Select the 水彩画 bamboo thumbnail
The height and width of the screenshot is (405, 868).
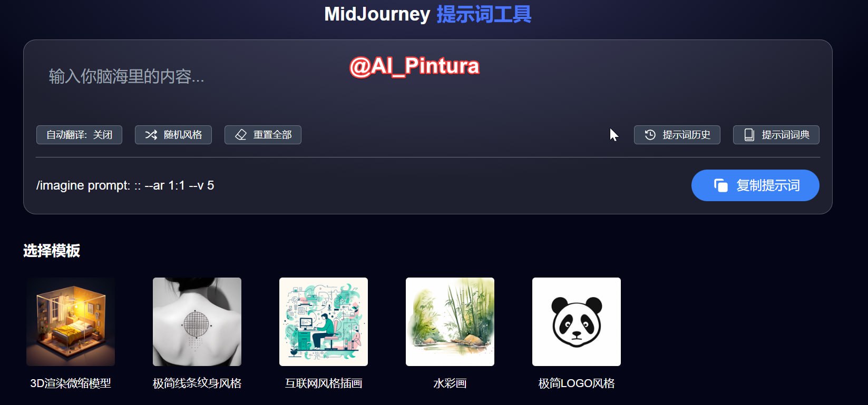click(x=450, y=322)
